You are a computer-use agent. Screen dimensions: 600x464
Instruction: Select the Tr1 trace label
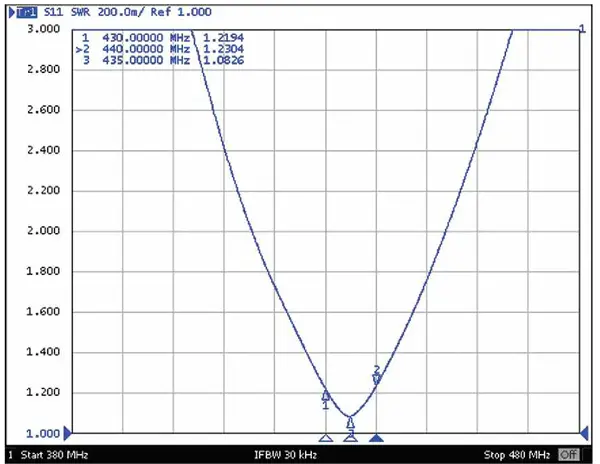click(23, 11)
